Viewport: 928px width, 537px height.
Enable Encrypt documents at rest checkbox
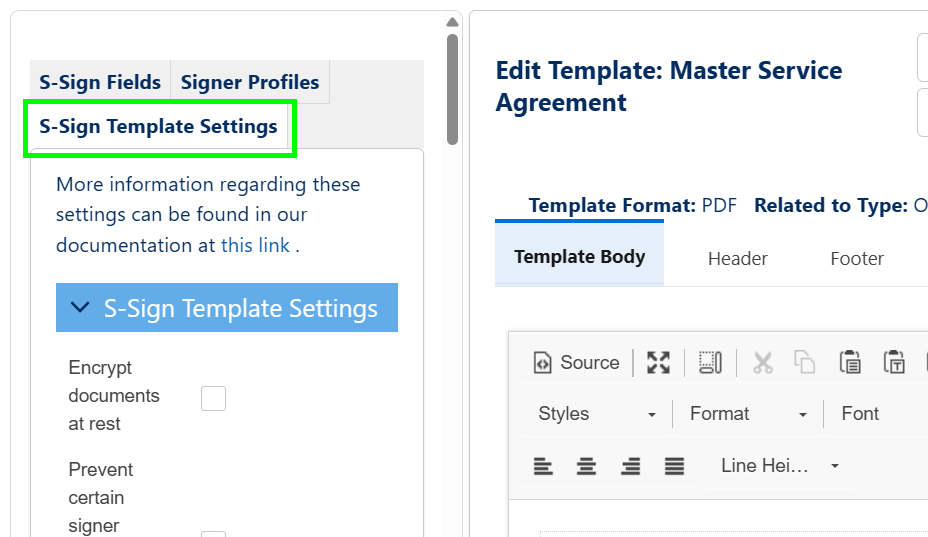pyautogui.click(x=213, y=399)
